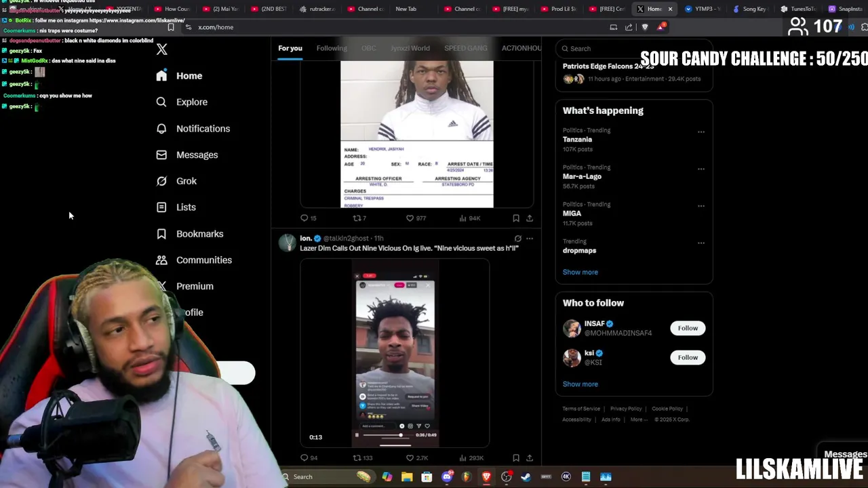Screen dimensions: 868x488
Task: Share ion.'s Lazer Dim post
Action: click(530, 458)
